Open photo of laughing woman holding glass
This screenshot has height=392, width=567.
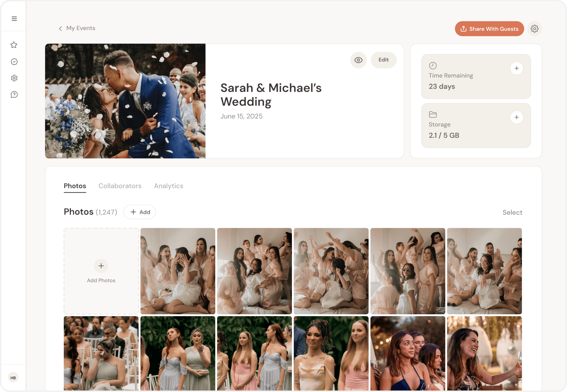click(484, 353)
